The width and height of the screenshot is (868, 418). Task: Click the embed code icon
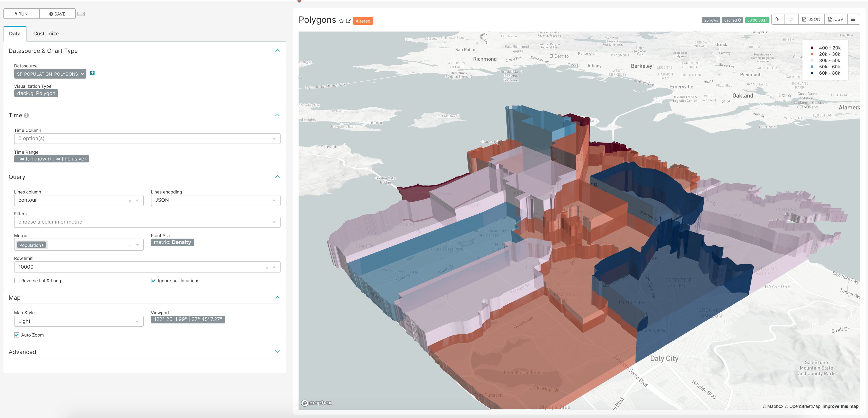[791, 20]
